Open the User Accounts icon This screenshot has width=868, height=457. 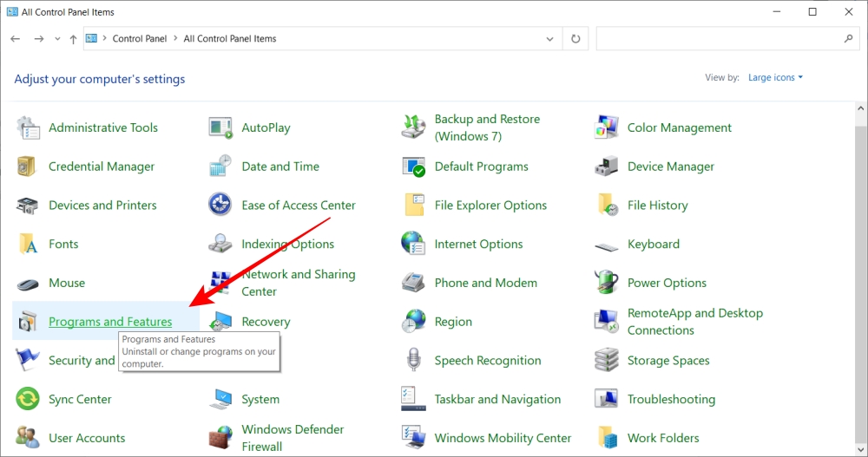coord(28,438)
